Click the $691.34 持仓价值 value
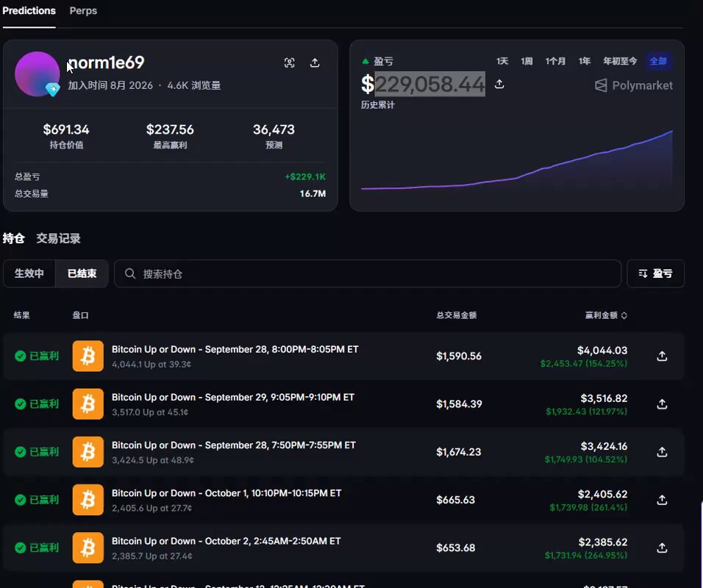The image size is (703, 588). (x=66, y=129)
